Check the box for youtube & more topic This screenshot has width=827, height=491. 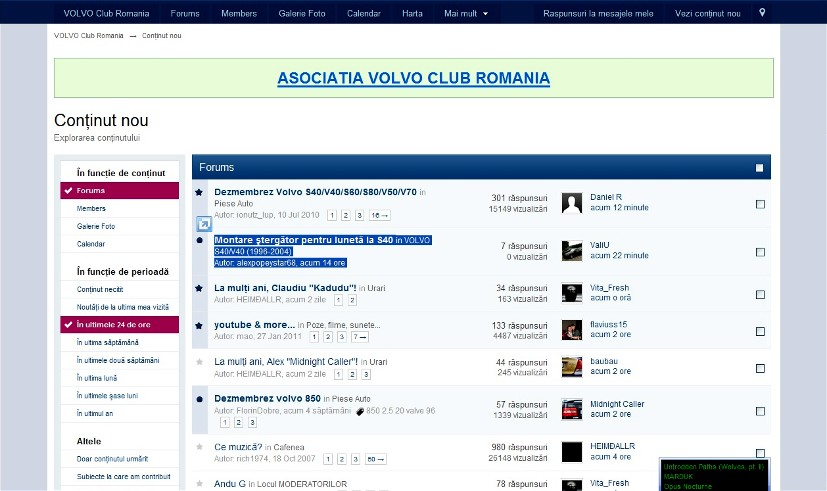(760, 331)
